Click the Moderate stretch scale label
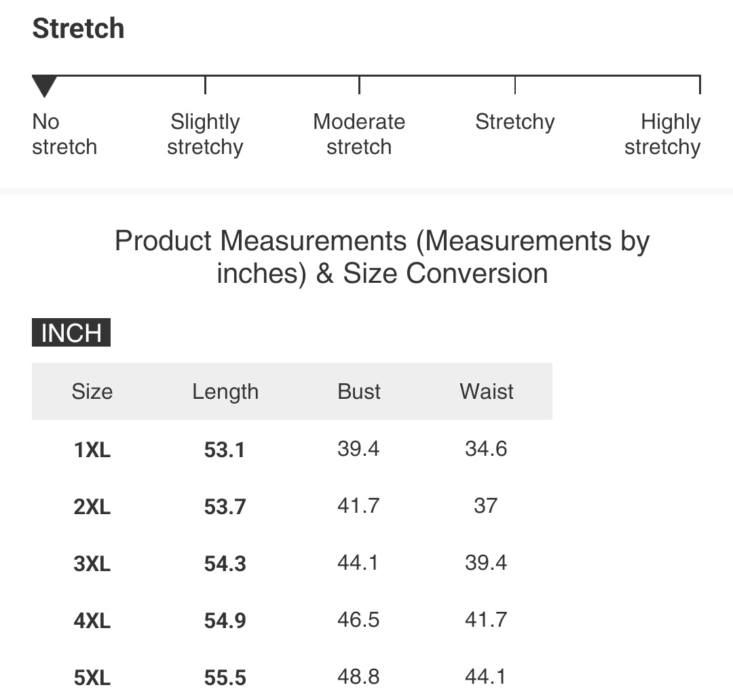Screen dimensions: 733x700 (x=359, y=134)
